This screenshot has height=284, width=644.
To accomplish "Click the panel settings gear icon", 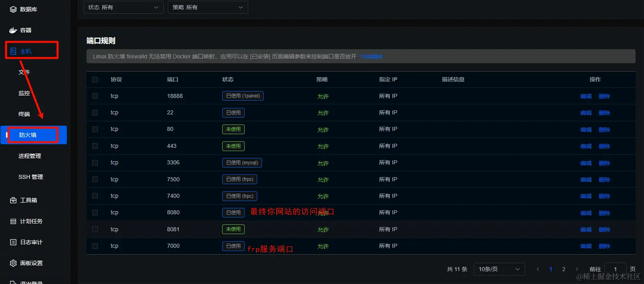I will [13, 263].
